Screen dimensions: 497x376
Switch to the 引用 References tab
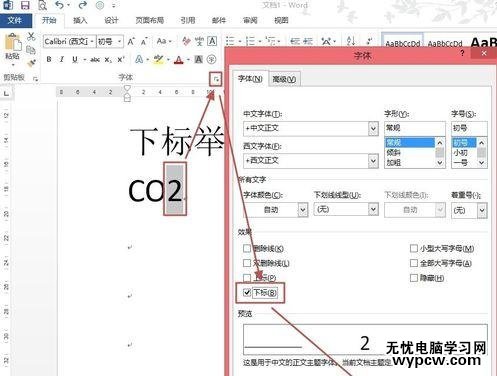tap(188, 21)
